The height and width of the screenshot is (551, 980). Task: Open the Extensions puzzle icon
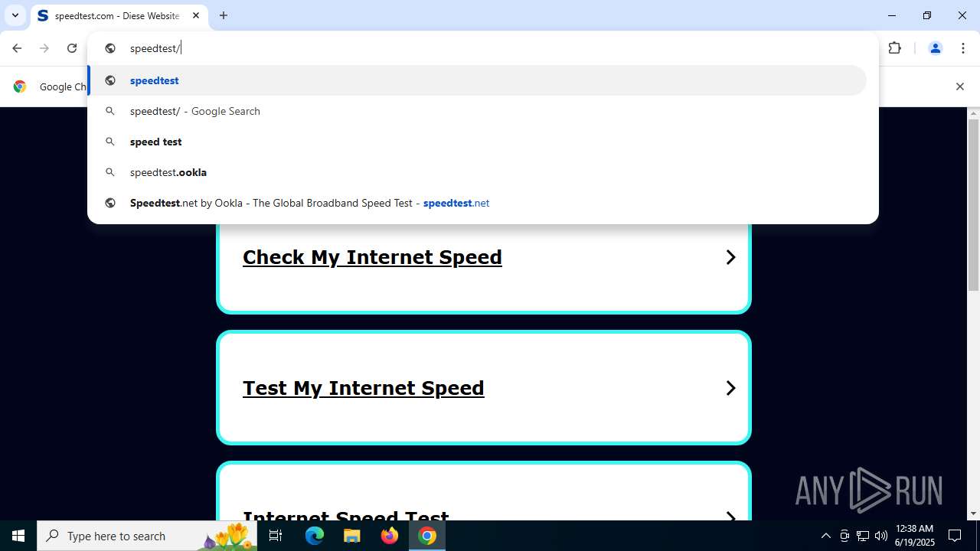coord(895,48)
